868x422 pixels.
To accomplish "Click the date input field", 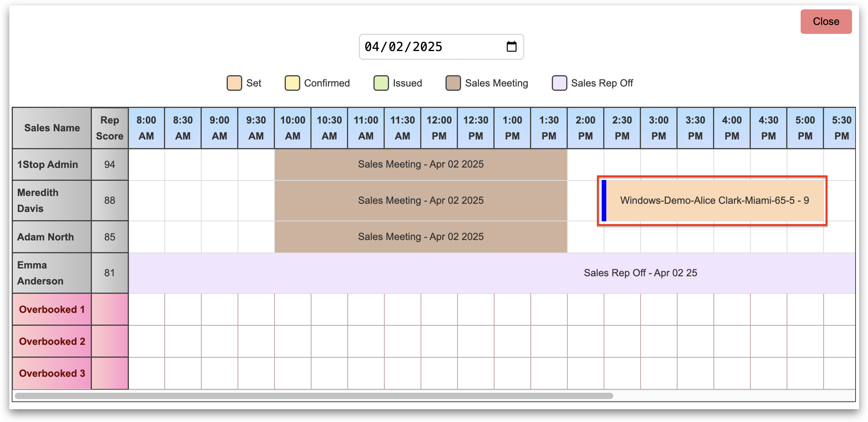I will coord(428,47).
